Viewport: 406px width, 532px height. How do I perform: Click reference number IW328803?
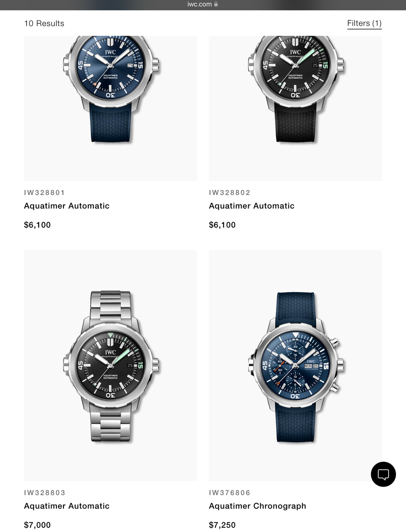point(45,493)
